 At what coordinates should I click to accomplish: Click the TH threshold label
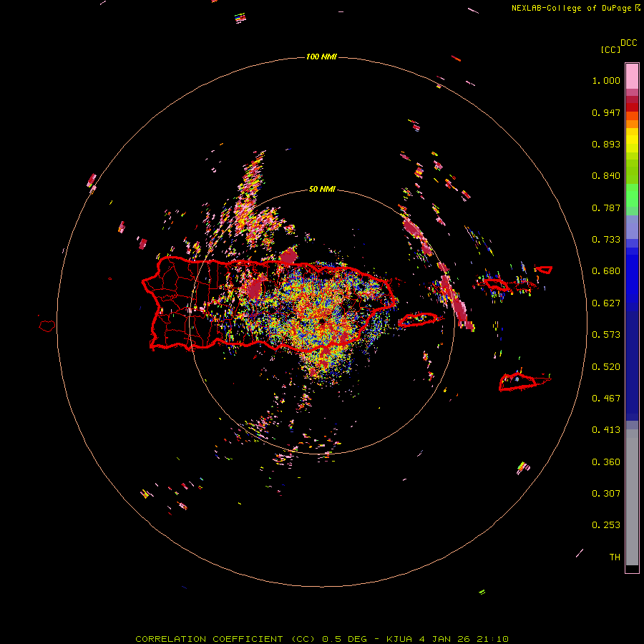615,557
